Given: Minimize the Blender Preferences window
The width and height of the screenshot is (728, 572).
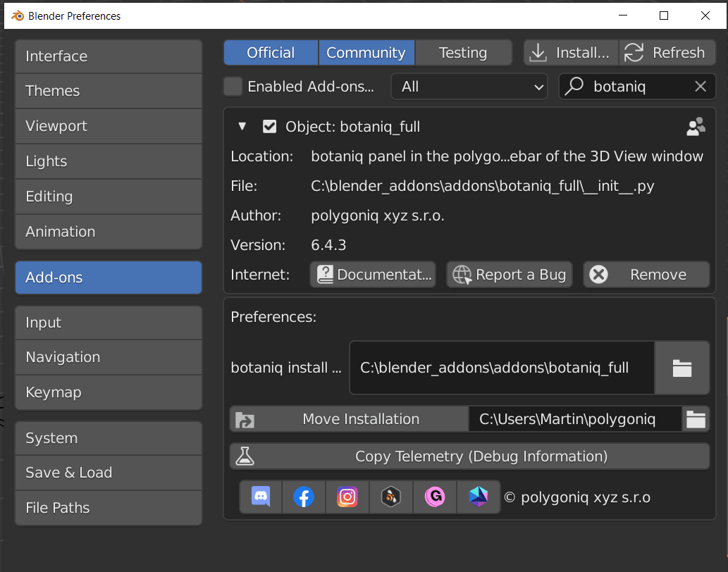Looking at the screenshot, I should [623, 15].
